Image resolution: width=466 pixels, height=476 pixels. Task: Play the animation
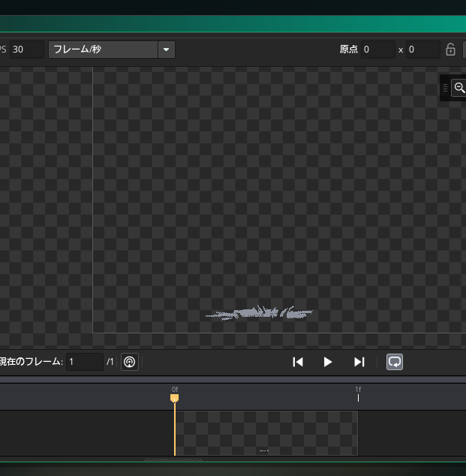click(328, 362)
